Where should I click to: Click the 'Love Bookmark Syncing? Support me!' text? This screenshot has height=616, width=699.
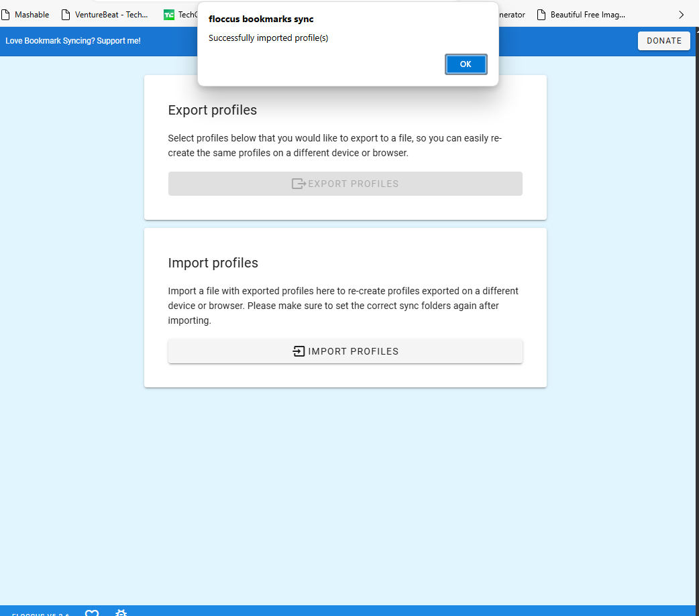point(73,40)
